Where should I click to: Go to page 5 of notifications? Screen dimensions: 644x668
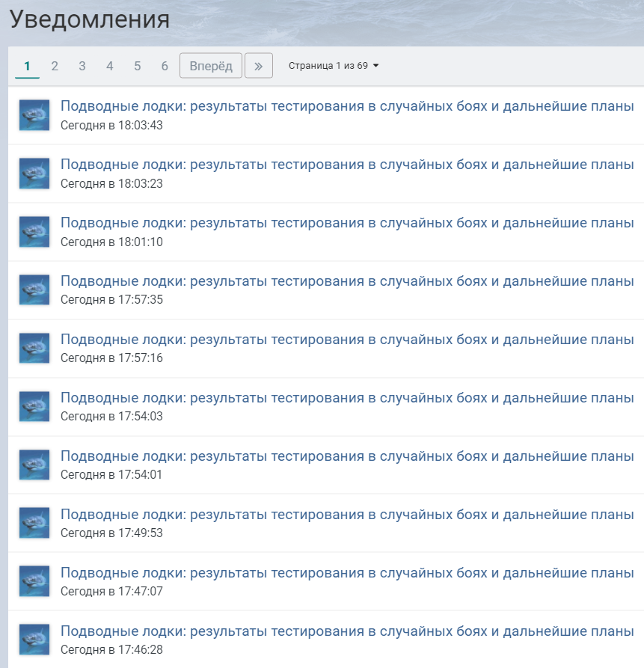point(137,66)
